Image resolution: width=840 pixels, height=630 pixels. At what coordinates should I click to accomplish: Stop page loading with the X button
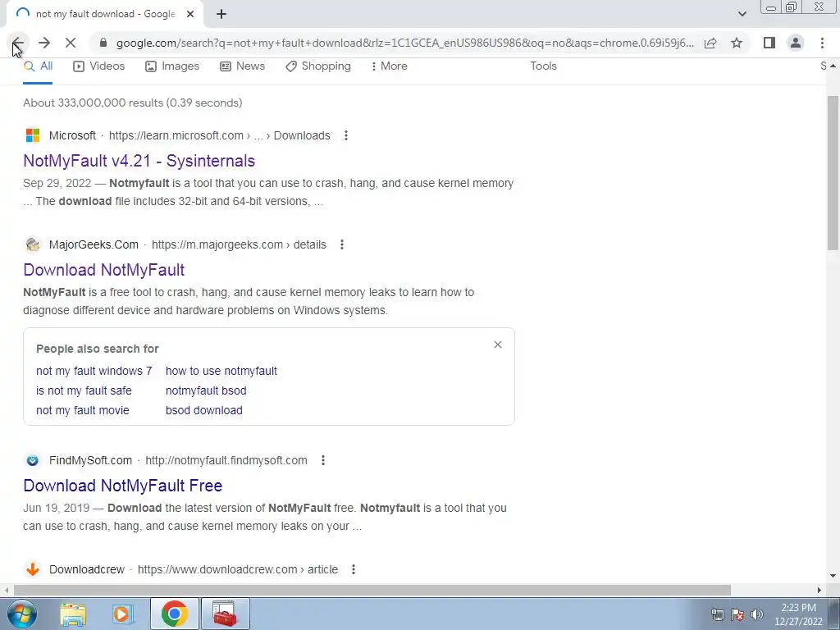[71, 43]
